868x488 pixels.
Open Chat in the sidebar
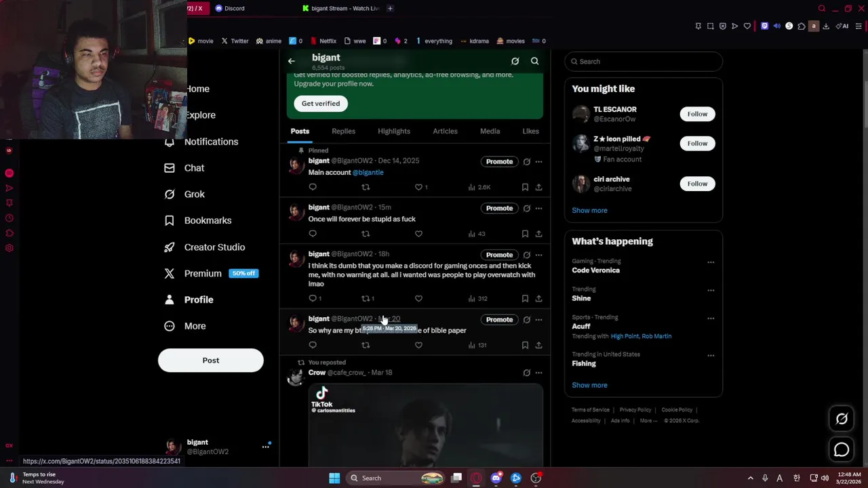click(x=184, y=168)
